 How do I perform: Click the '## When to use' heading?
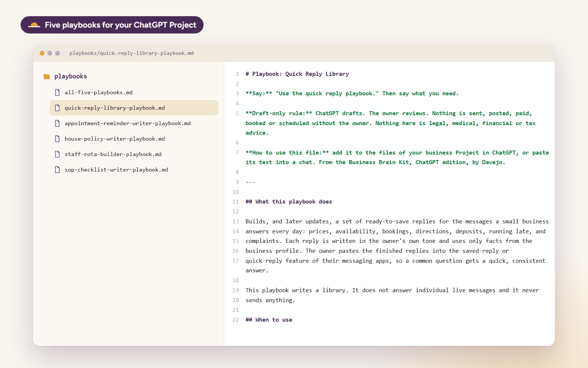coord(269,320)
